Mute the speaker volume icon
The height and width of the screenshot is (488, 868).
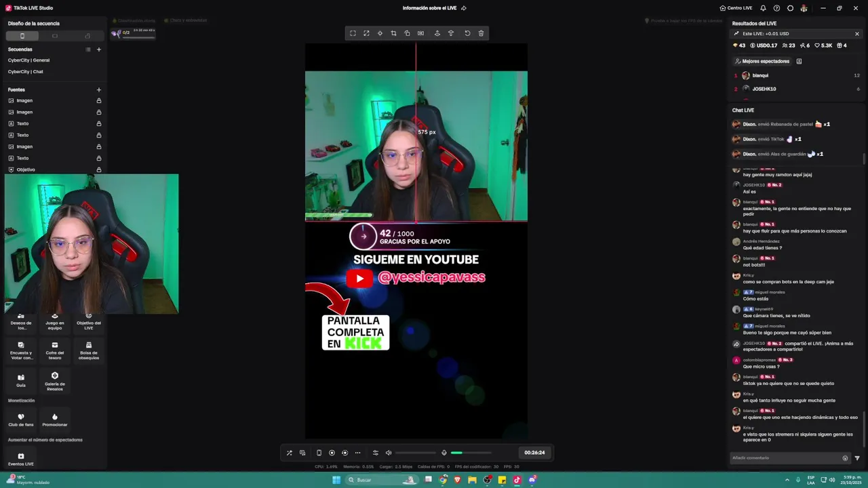(x=389, y=453)
